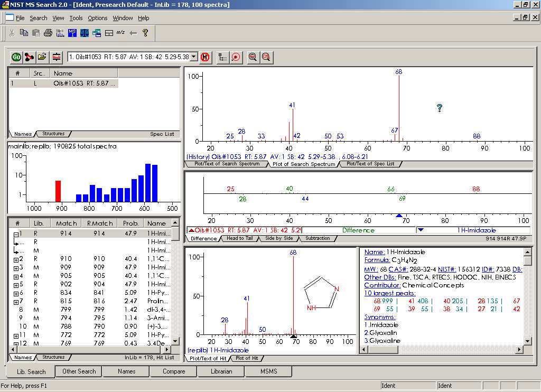The height and width of the screenshot is (392, 541).
Task: Click the crossed-out H circle icon
Action: click(205, 57)
